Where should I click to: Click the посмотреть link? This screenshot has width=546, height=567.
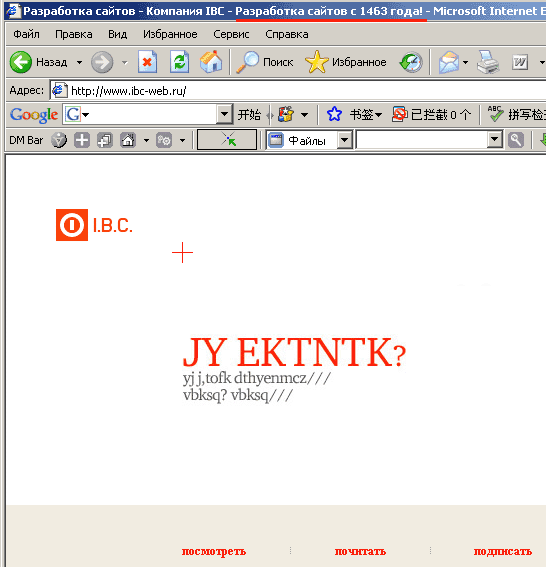(214, 551)
